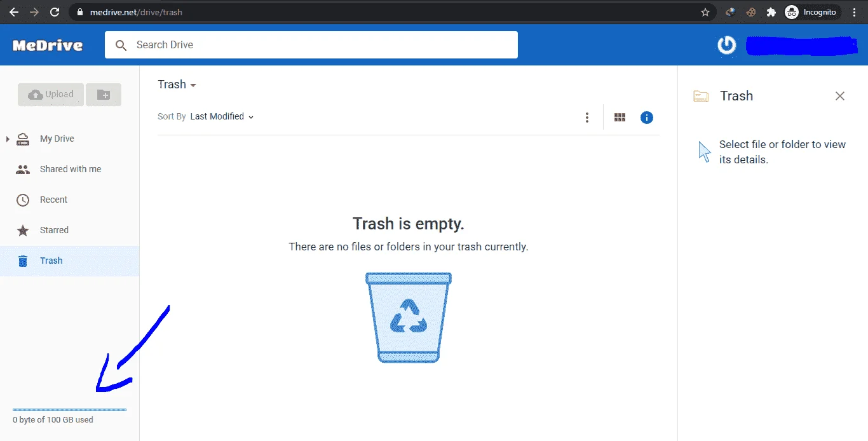The height and width of the screenshot is (441, 868).
Task: Reload the page with refresh icon
Action: (55, 12)
